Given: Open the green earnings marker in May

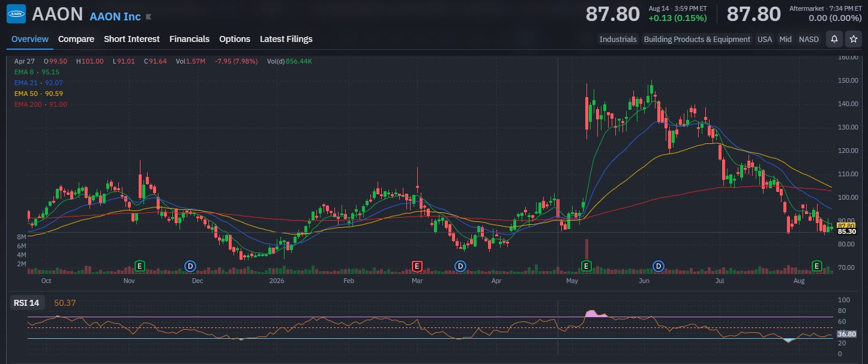Looking at the screenshot, I should point(586,265).
